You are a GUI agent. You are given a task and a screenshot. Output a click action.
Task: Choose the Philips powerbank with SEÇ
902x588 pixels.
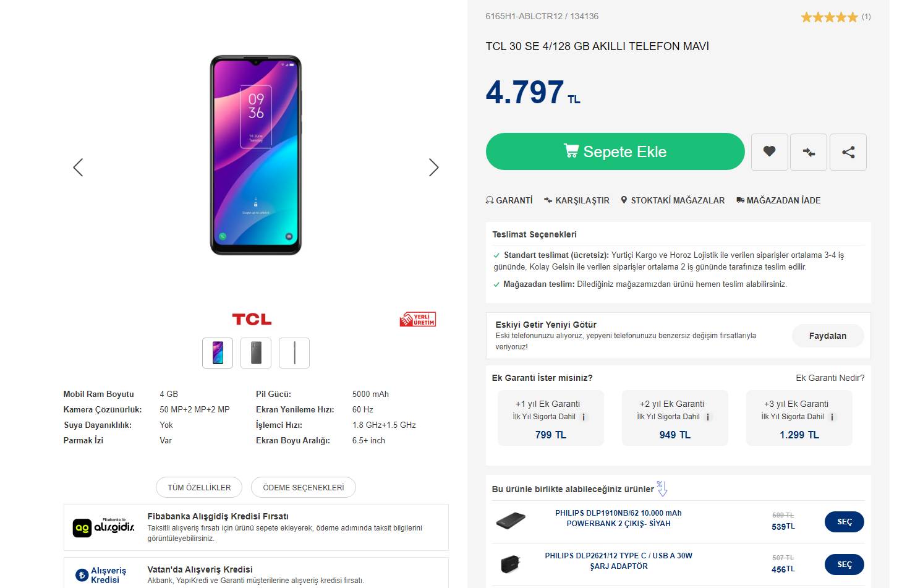pos(844,522)
